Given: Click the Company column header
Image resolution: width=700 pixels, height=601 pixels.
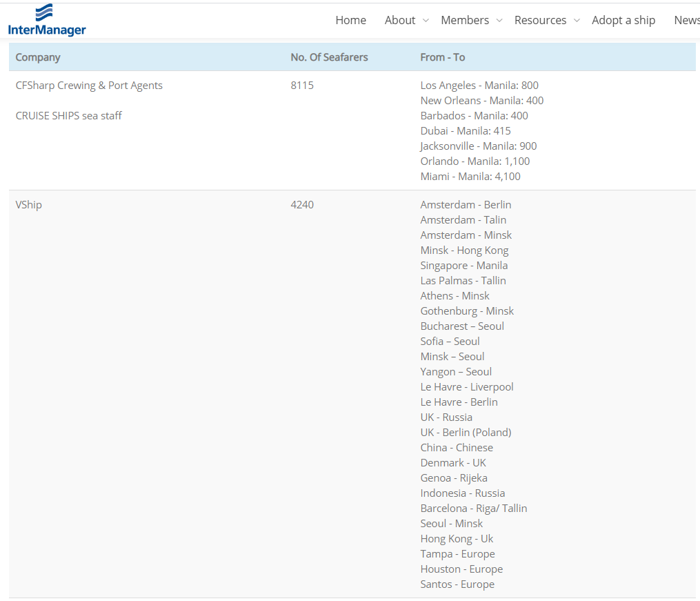Looking at the screenshot, I should pyautogui.click(x=38, y=57).
